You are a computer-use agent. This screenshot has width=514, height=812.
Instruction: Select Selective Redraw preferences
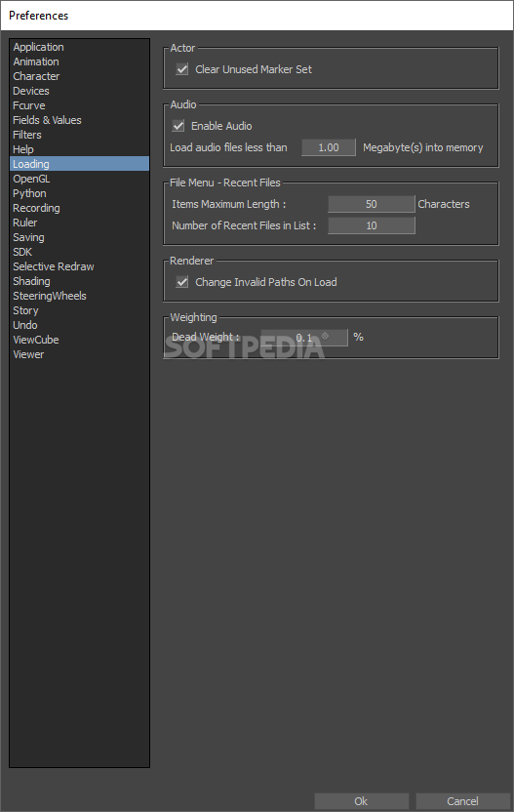pyautogui.click(x=79, y=266)
